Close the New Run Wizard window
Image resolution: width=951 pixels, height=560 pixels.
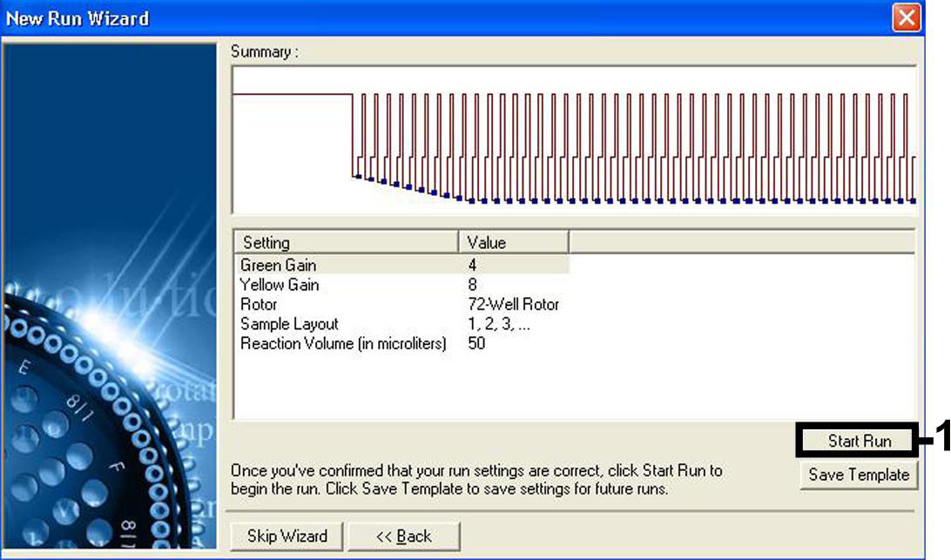pyautogui.click(x=907, y=17)
